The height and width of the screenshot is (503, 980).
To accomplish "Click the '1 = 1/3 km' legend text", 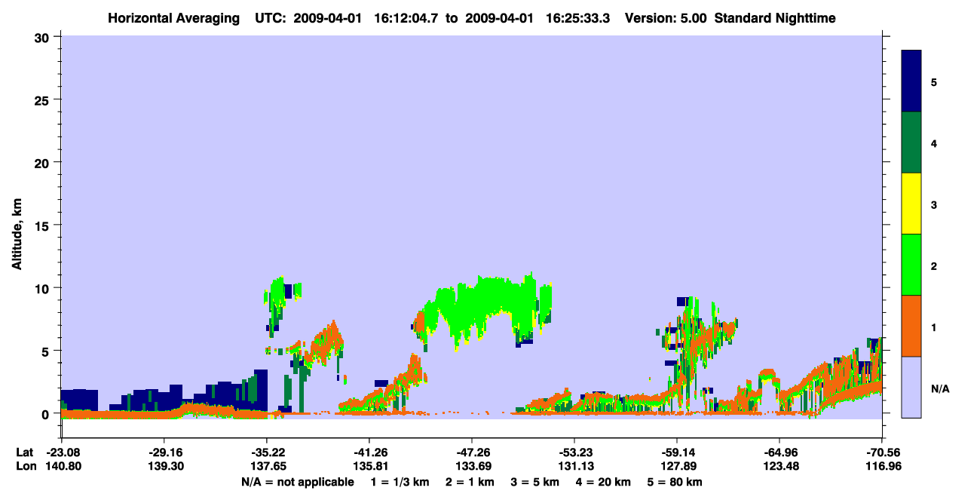I will 398,482.
